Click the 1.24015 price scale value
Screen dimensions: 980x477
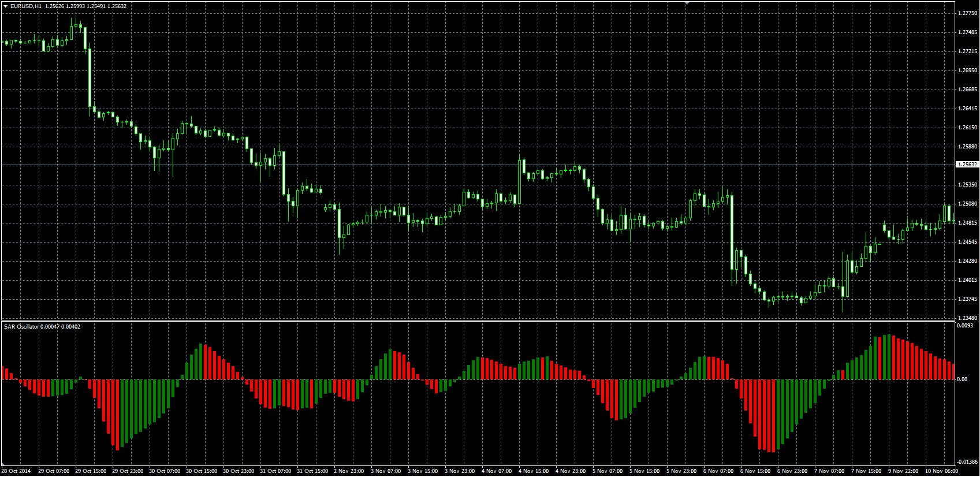tap(967, 280)
